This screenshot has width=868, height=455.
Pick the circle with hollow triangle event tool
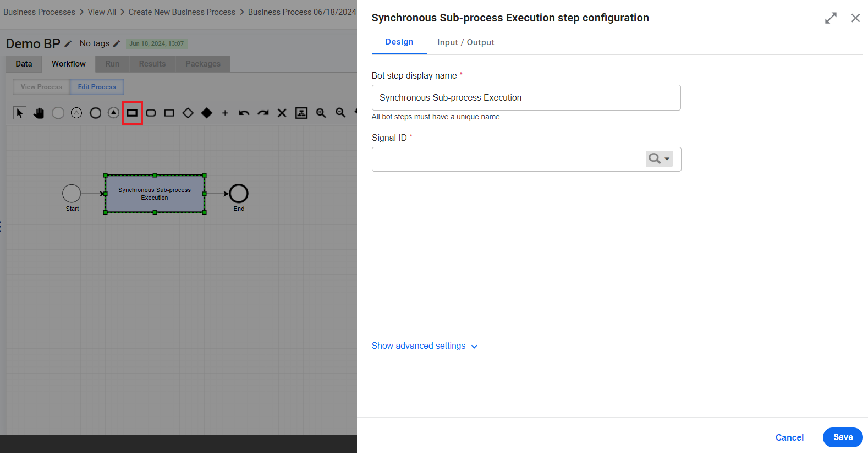(76, 113)
